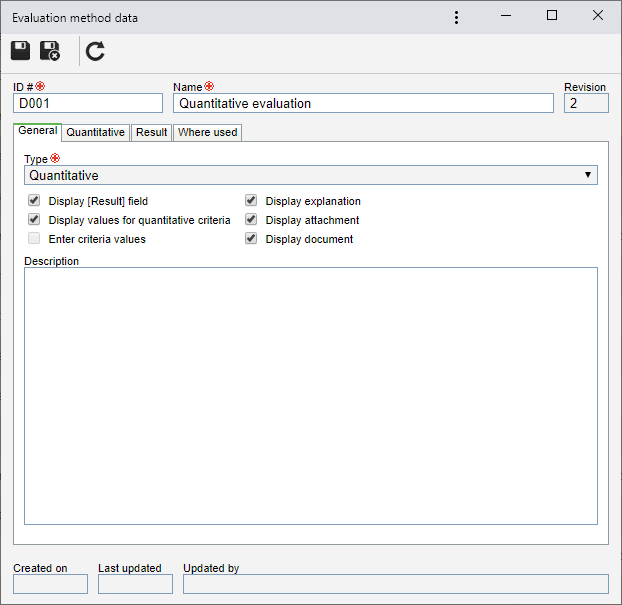Enable the Enter criteria values checkbox

pos(34,238)
